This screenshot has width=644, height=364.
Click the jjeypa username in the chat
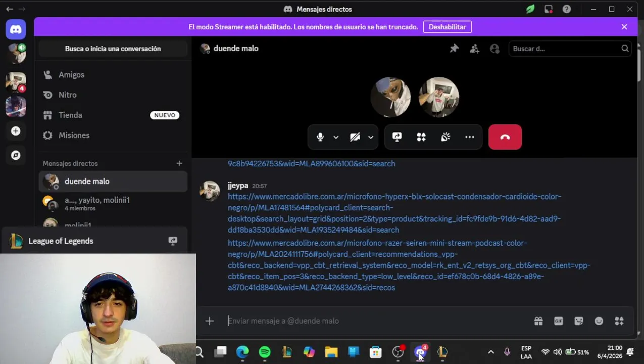point(238,186)
